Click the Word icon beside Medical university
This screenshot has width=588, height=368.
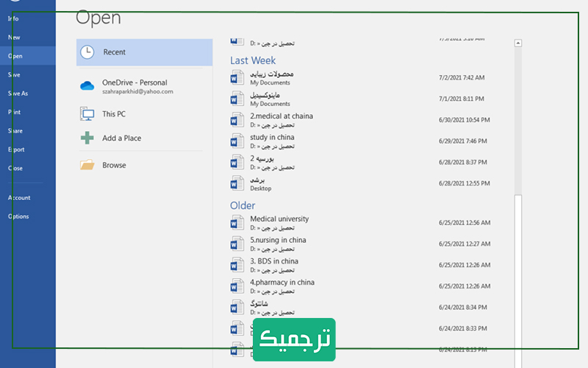237,223
